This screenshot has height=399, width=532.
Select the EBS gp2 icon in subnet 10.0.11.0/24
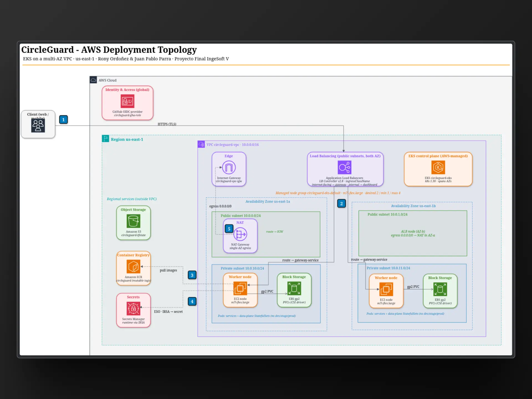[x=440, y=290]
